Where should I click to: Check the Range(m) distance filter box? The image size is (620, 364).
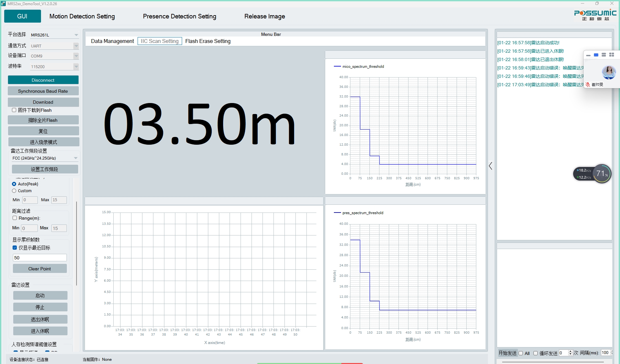(15, 218)
